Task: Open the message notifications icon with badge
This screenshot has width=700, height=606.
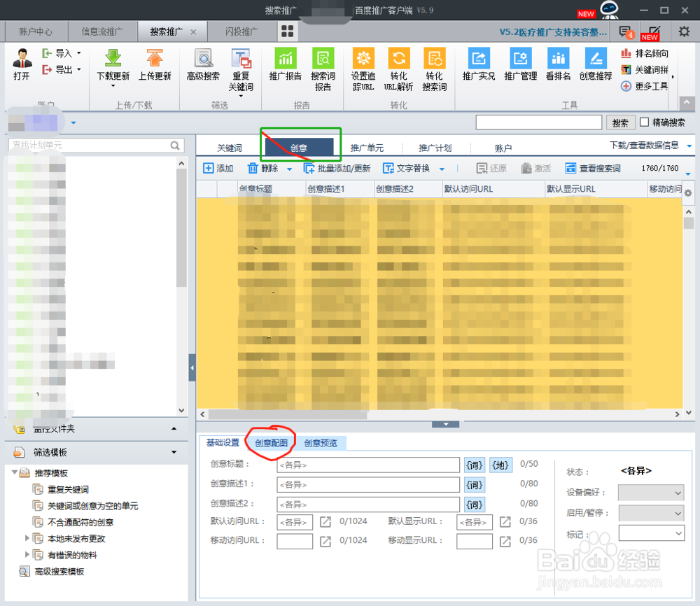Action: pos(626,31)
